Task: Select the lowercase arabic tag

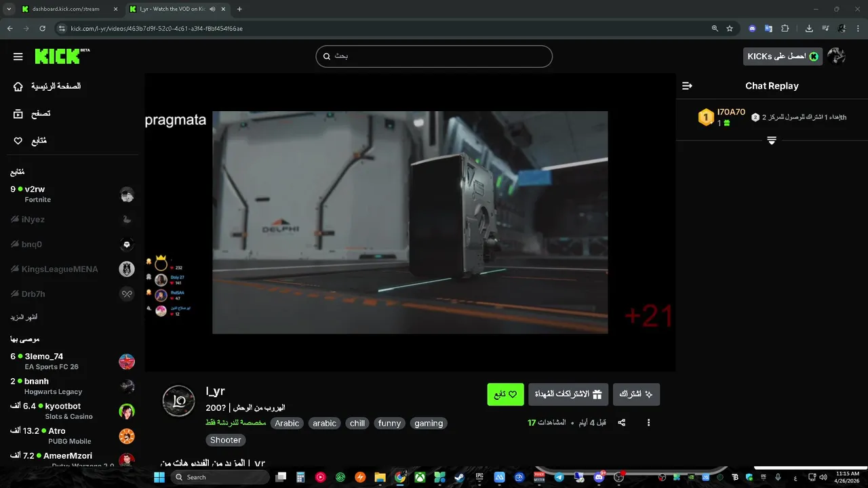Action: point(324,423)
